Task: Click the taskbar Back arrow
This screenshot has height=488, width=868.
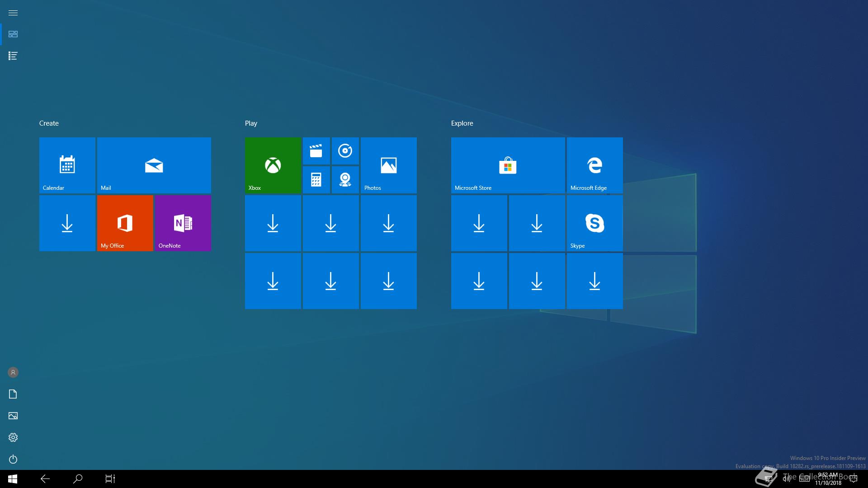Action: point(45,479)
